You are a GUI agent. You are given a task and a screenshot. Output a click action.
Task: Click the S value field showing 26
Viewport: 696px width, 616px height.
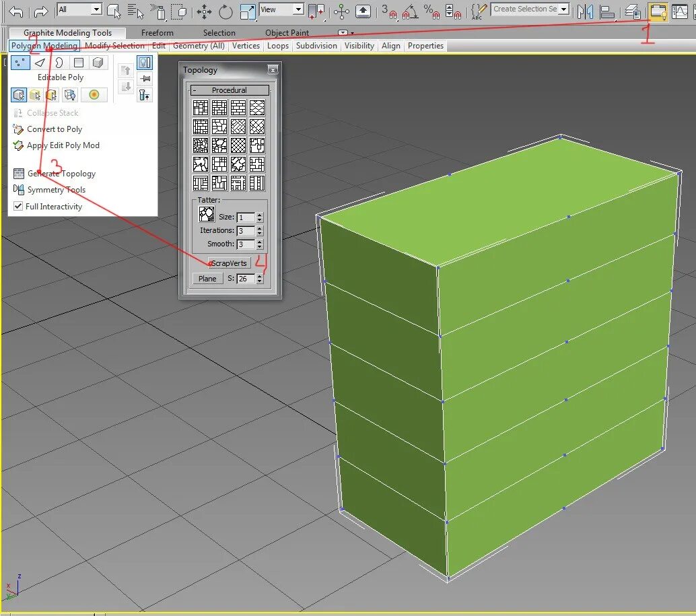coord(246,279)
